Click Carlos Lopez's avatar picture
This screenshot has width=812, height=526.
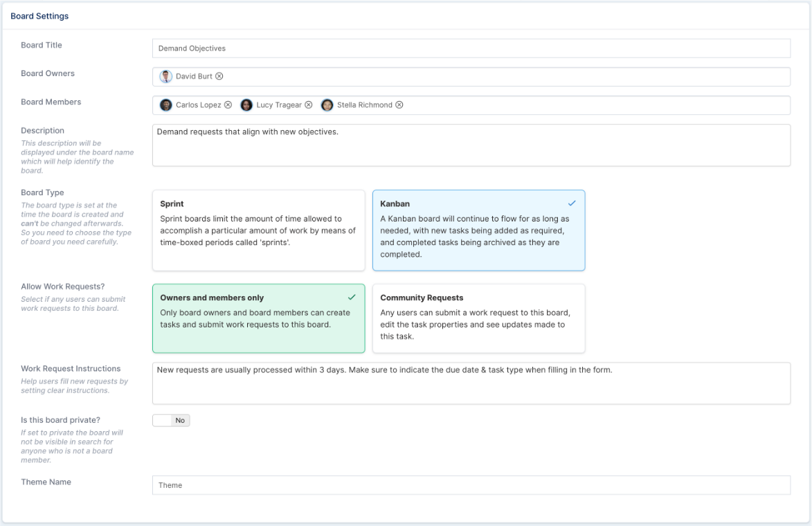pos(165,105)
